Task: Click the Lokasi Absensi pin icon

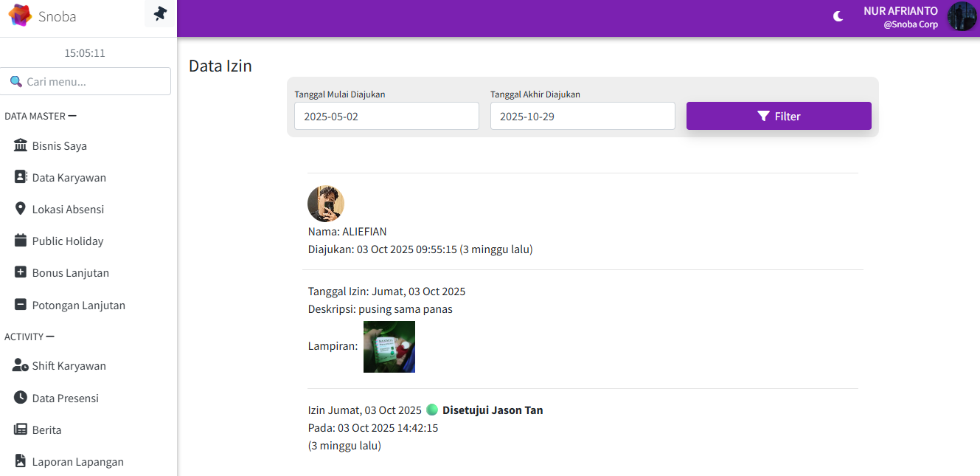Action: pos(21,209)
